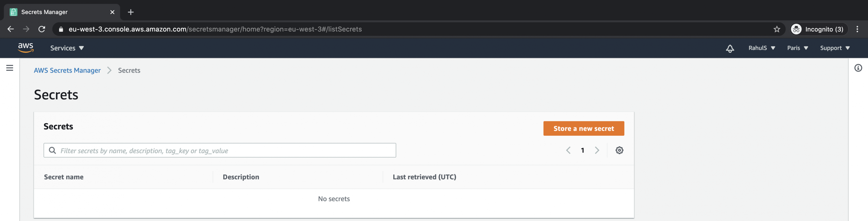
Task: Click the info panel icon on the right edge
Action: point(859,68)
